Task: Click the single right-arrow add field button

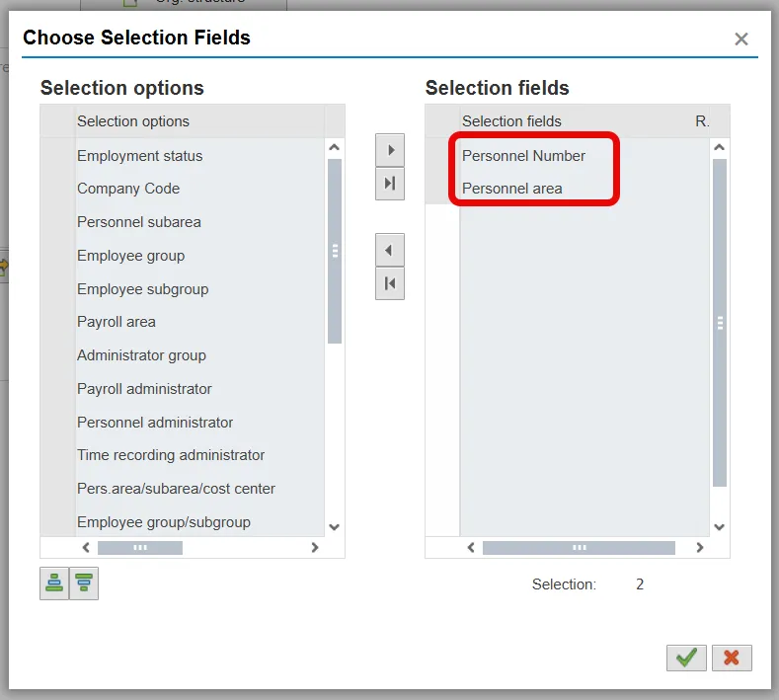Action: point(390,150)
